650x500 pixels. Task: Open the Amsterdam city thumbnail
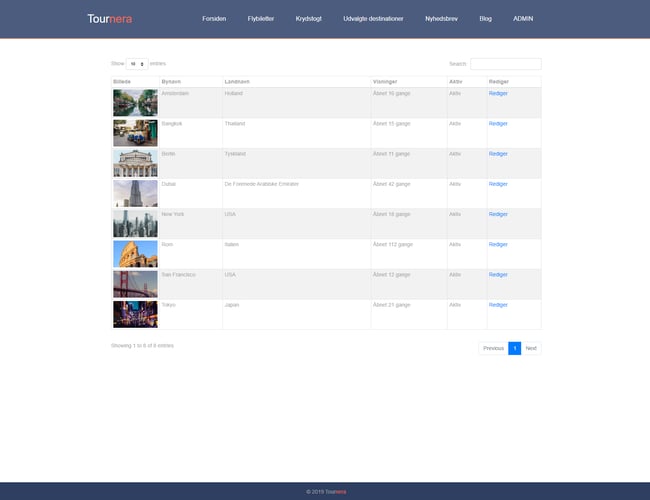click(135, 102)
